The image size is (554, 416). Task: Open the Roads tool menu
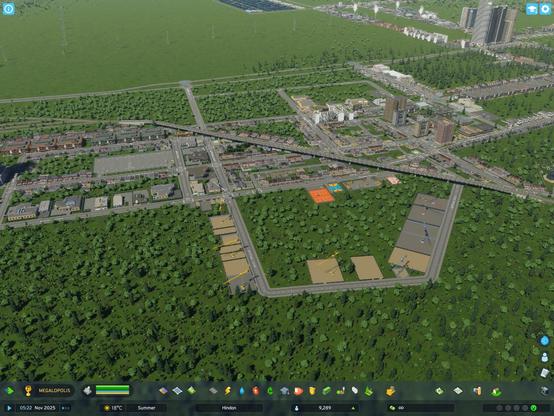[213, 391]
